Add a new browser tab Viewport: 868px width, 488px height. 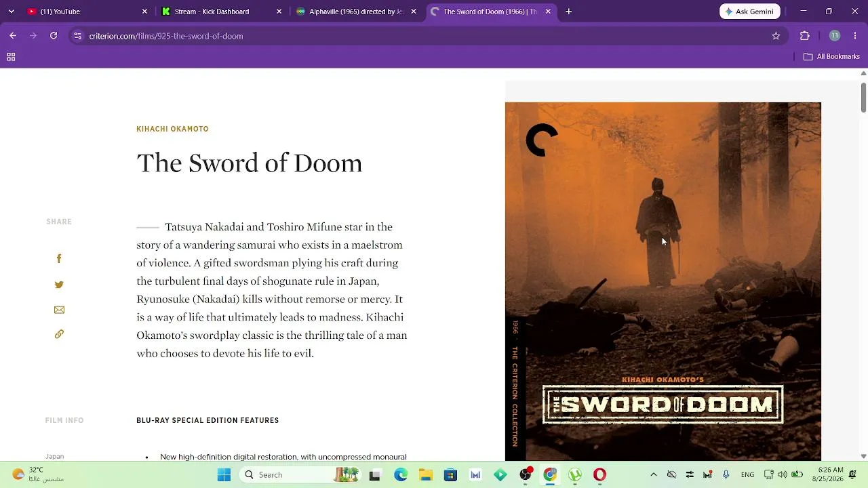[x=569, y=12]
